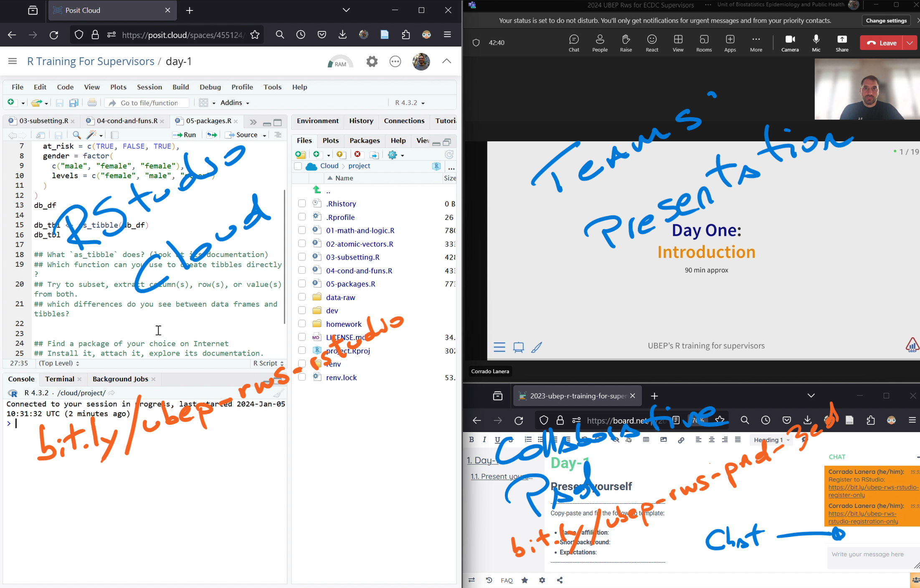This screenshot has width=920, height=588.
Task: Click the New Folder icon in Files pane
Action: [300, 155]
